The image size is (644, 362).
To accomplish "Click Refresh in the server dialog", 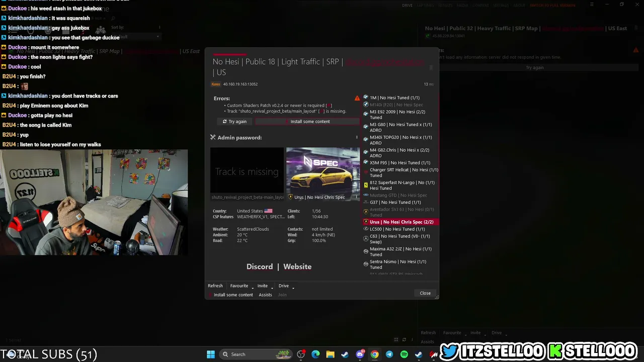I will [x=215, y=286].
